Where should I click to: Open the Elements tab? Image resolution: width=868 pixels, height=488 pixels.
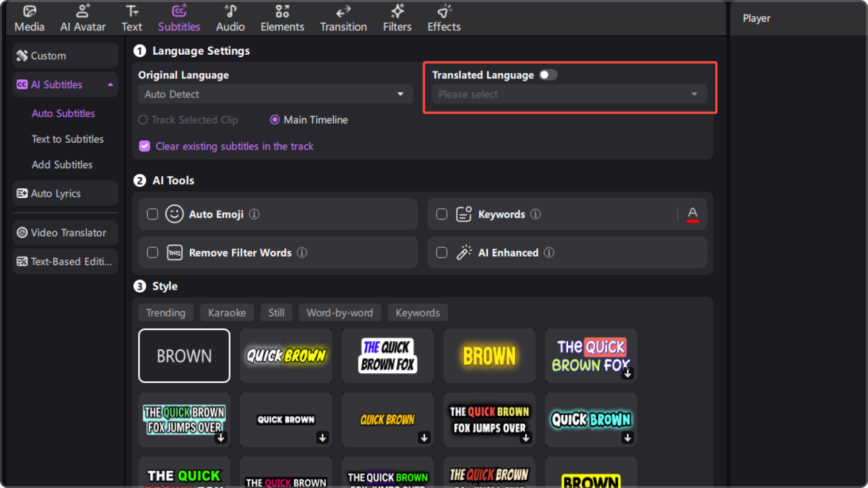(x=282, y=18)
